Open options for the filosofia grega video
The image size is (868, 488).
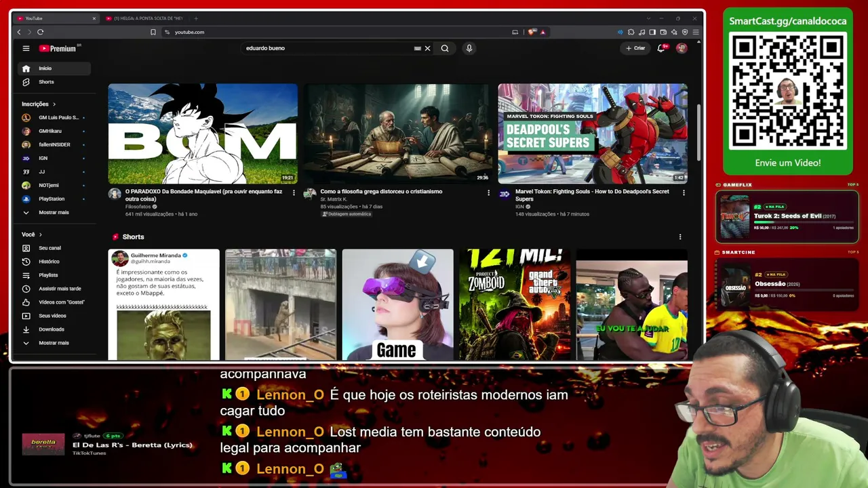(488, 192)
